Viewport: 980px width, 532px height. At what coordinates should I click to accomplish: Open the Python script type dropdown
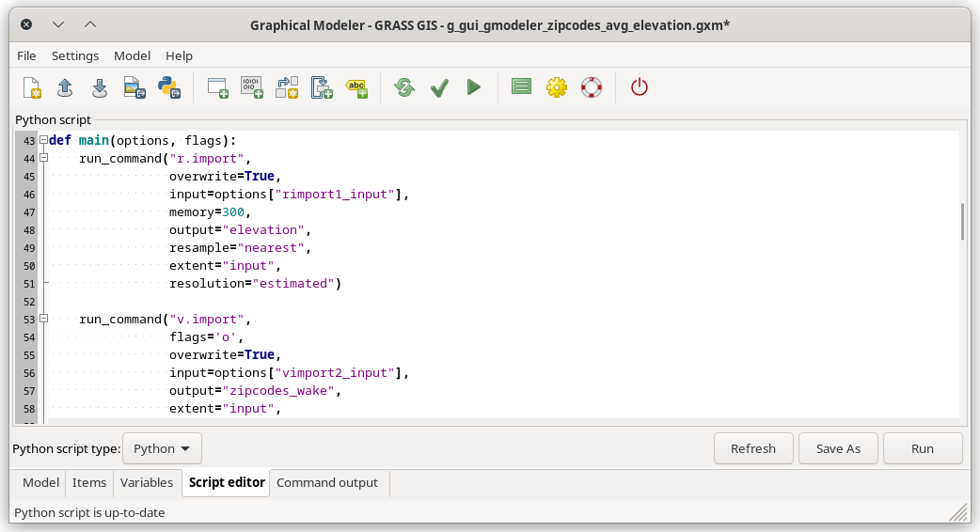(x=163, y=448)
